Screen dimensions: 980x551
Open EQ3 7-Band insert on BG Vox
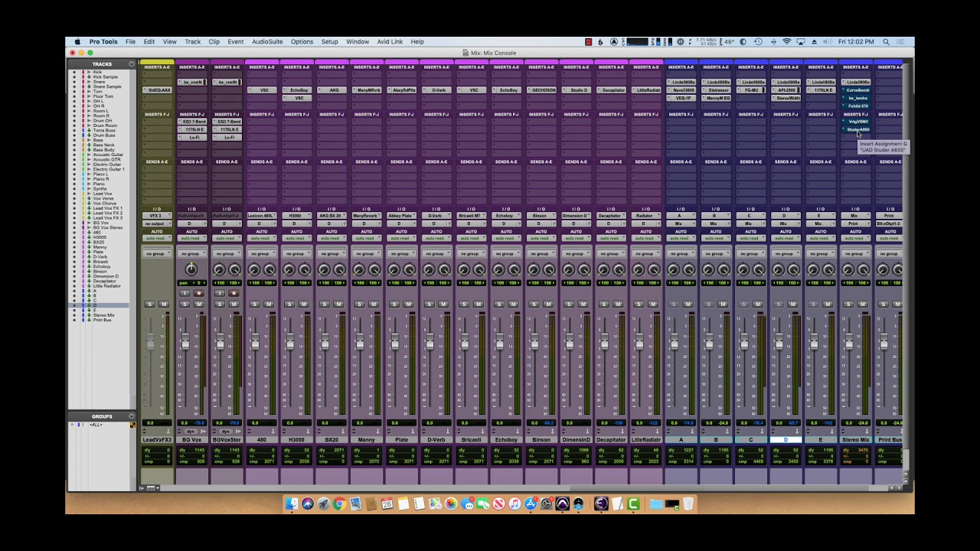coord(192,122)
